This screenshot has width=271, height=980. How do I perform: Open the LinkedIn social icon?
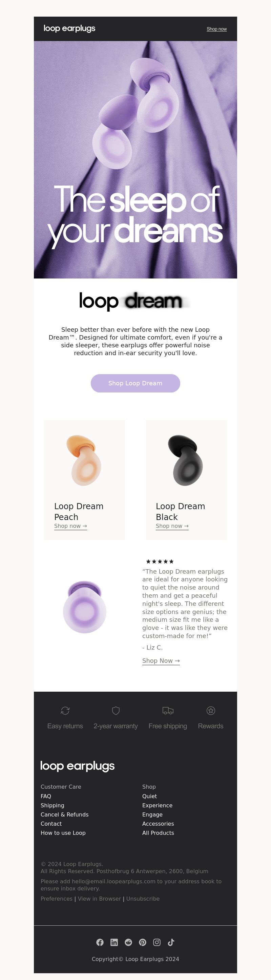pyautogui.click(x=114, y=942)
